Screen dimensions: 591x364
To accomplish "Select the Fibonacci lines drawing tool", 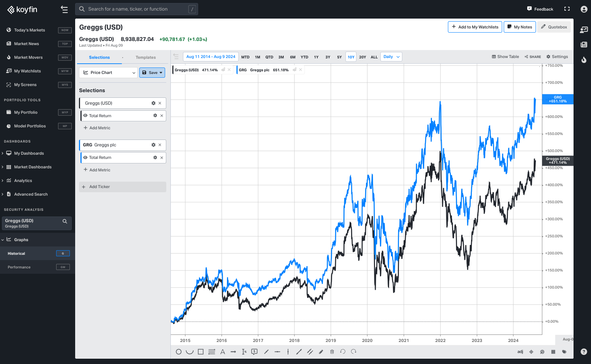I will (212, 352).
